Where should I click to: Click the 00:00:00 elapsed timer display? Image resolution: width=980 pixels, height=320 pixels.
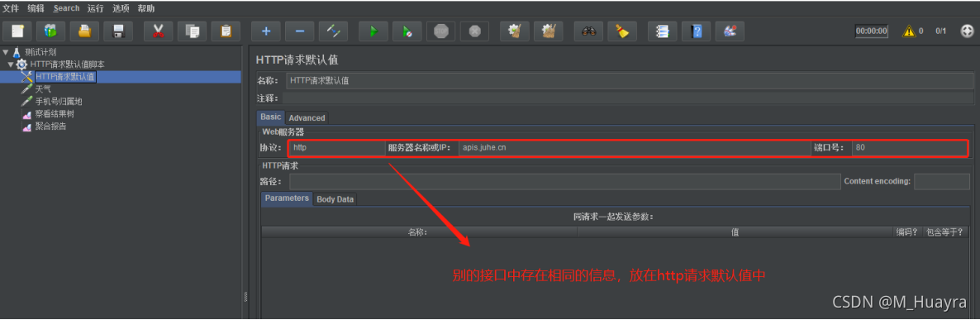click(871, 31)
